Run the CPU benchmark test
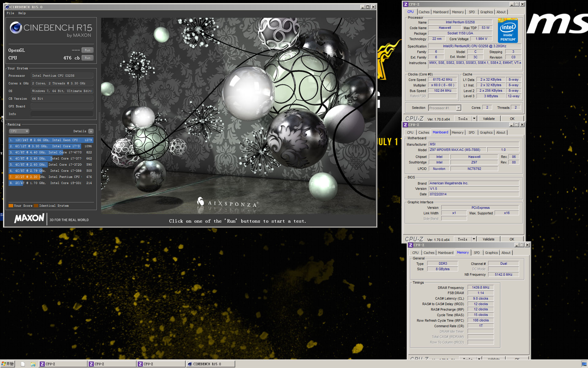This screenshot has height=368, width=588. click(88, 58)
